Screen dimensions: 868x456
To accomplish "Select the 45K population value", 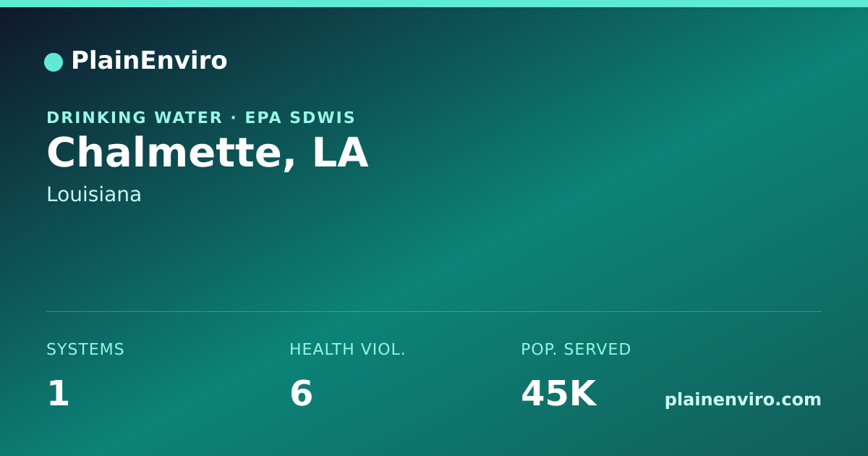I will [x=558, y=394].
